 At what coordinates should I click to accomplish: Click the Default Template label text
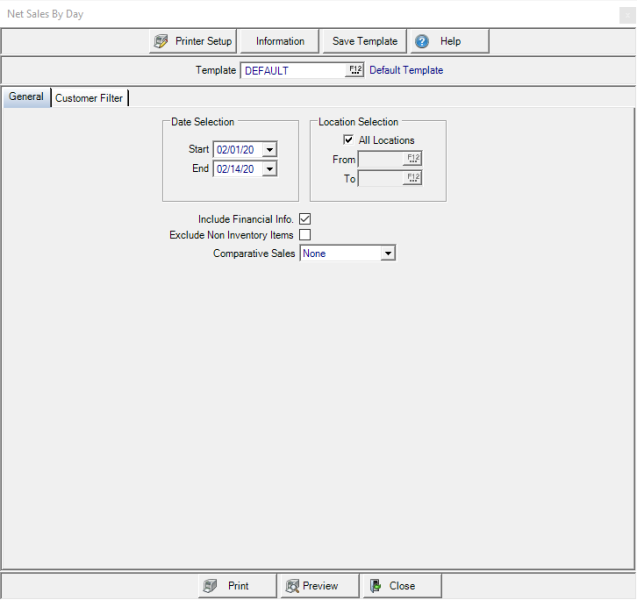click(x=406, y=70)
